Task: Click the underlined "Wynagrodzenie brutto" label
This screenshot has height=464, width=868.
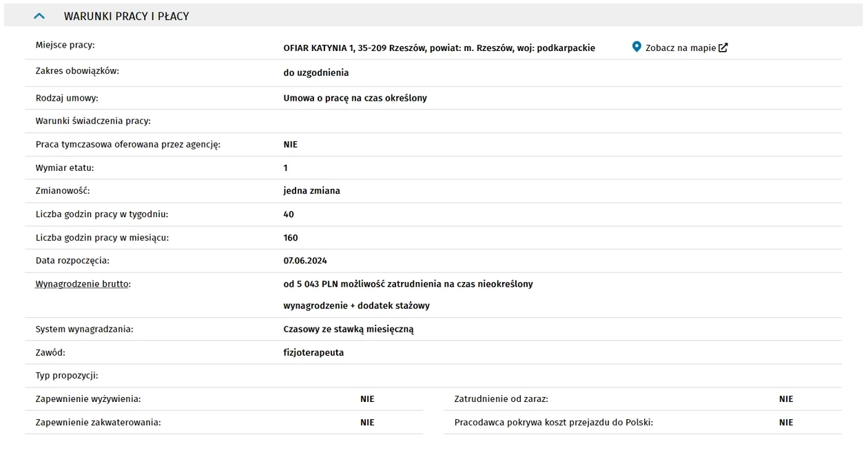Action: point(83,284)
